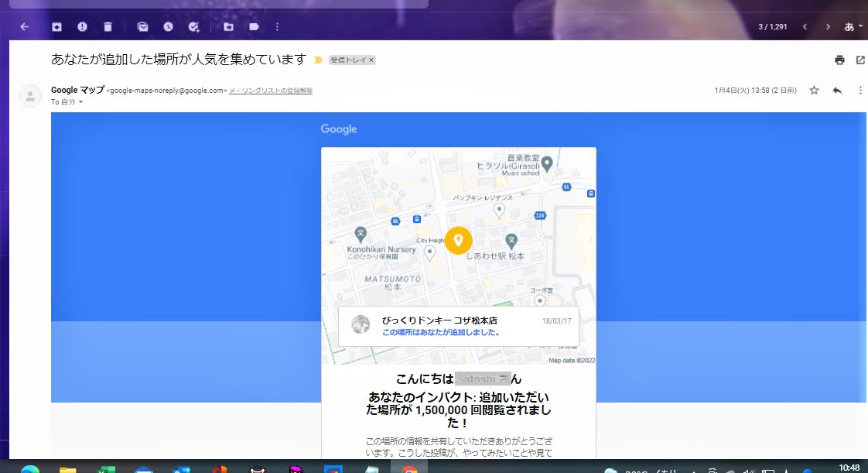
Task: Click the メーリングリストの登録解除 unsubscribe link
Action: (x=271, y=91)
